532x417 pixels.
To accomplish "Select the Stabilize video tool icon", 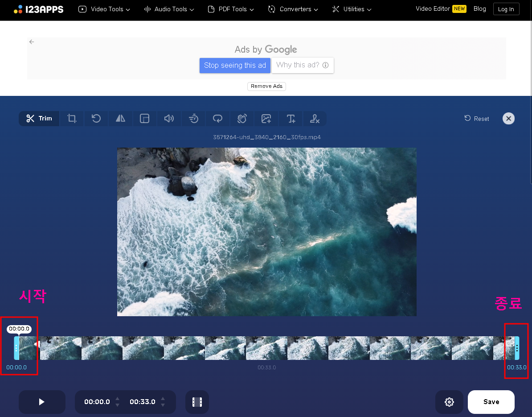I will (x=242, y=119).
